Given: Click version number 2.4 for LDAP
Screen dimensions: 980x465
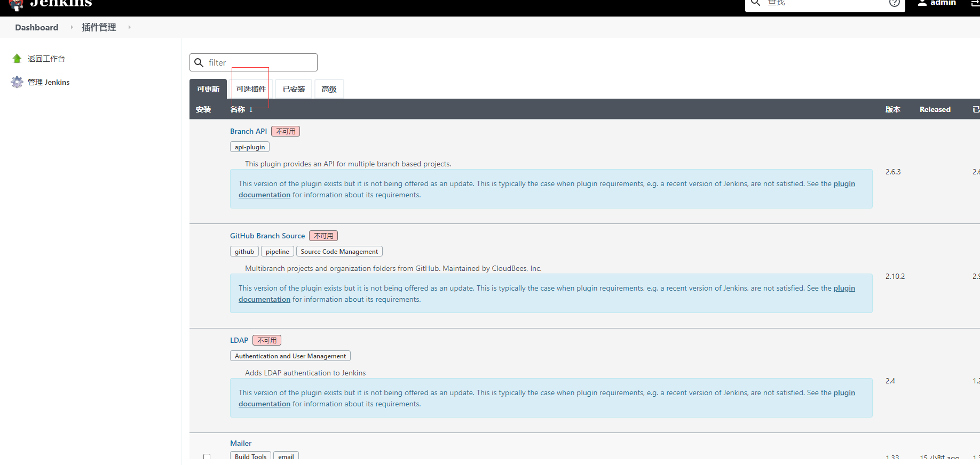Looking at the screenshot, I should tap(890, 381).
